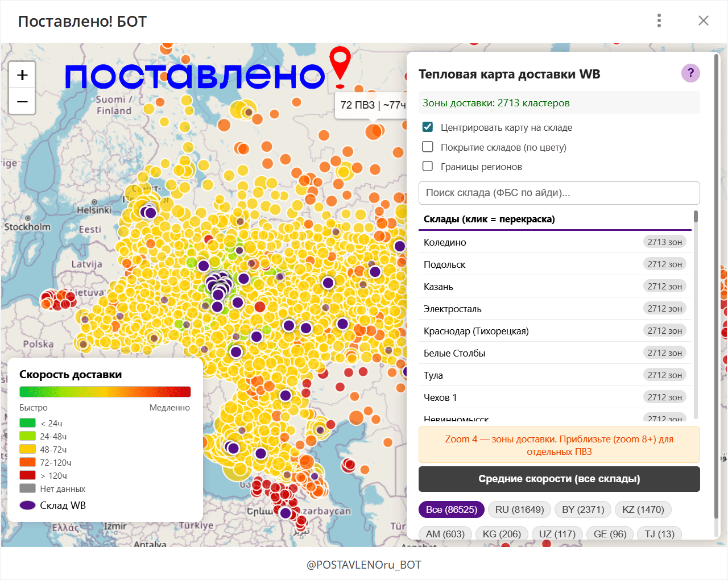Viewport: 728px width, 580px height.
Task: Uncheck Центрировать карту на складе
Action: (428, 127)
